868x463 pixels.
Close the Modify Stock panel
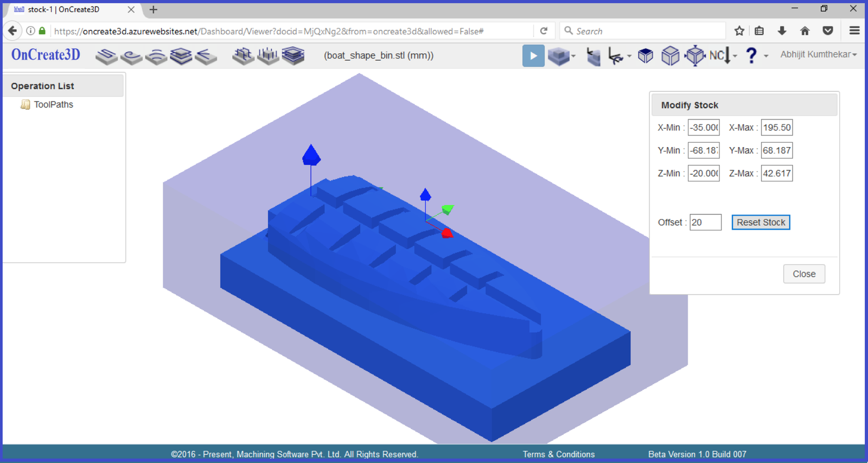(x=803, y=274)
